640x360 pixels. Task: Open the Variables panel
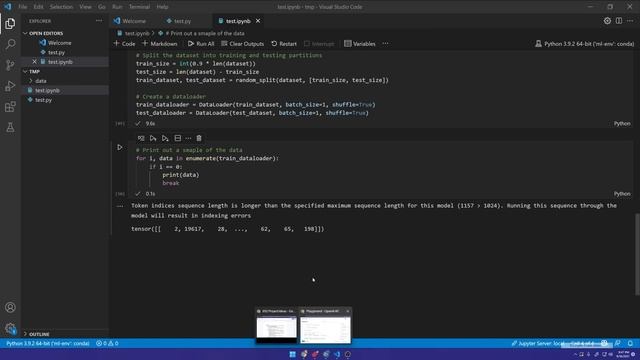(360, 44)
